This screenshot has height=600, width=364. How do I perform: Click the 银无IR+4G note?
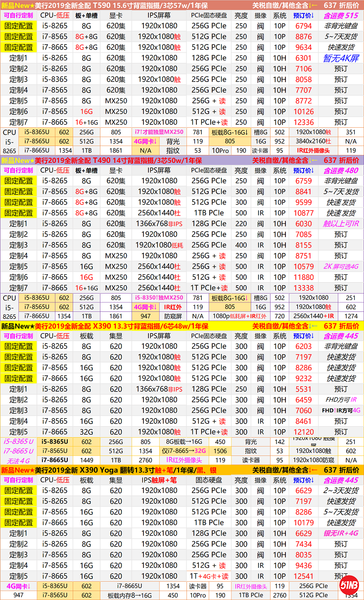click(341, 533)
